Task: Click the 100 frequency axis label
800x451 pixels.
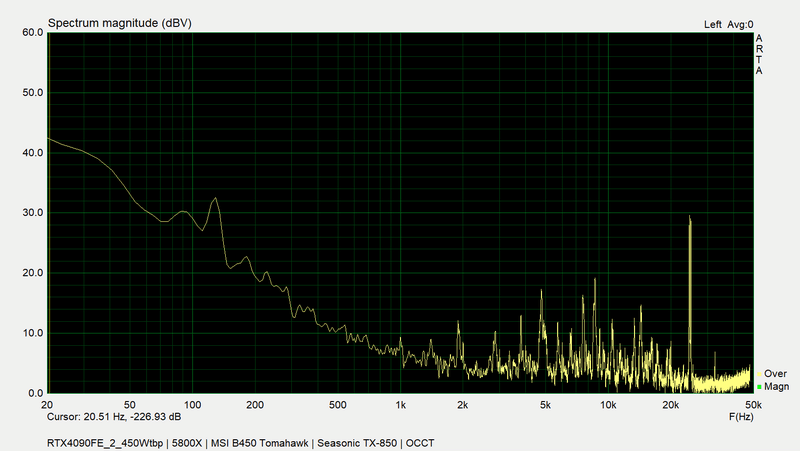Action: (192, 405)
